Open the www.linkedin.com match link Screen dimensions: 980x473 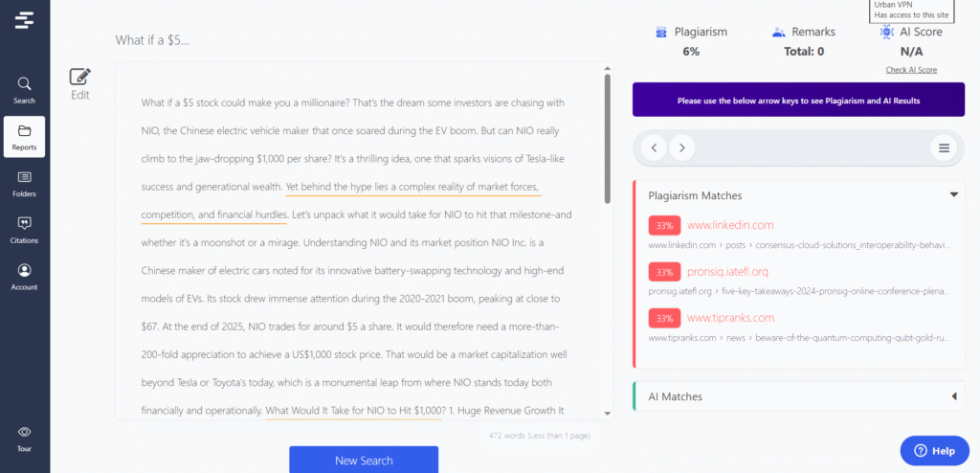coord(729,225)
